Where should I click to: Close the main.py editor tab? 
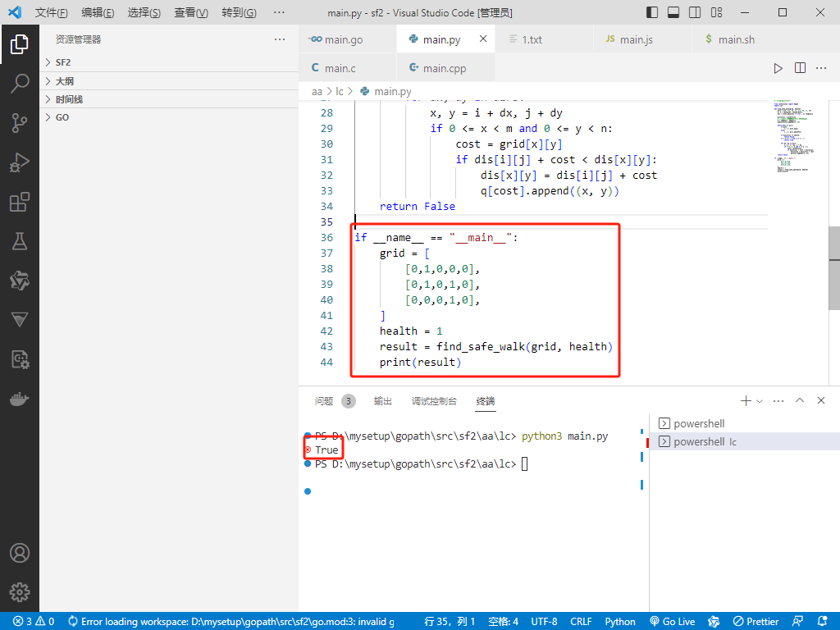point(483,39)
